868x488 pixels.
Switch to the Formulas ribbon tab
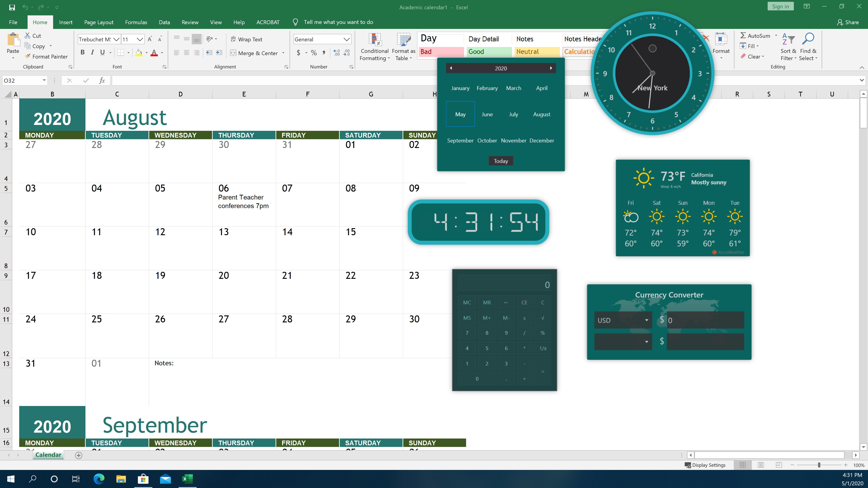(x=136, y=22)
